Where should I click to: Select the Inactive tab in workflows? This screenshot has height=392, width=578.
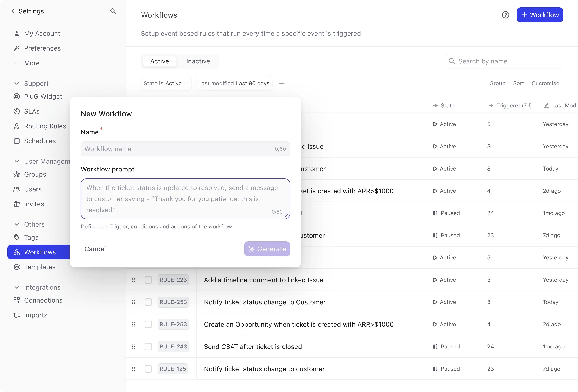(198, 61)
